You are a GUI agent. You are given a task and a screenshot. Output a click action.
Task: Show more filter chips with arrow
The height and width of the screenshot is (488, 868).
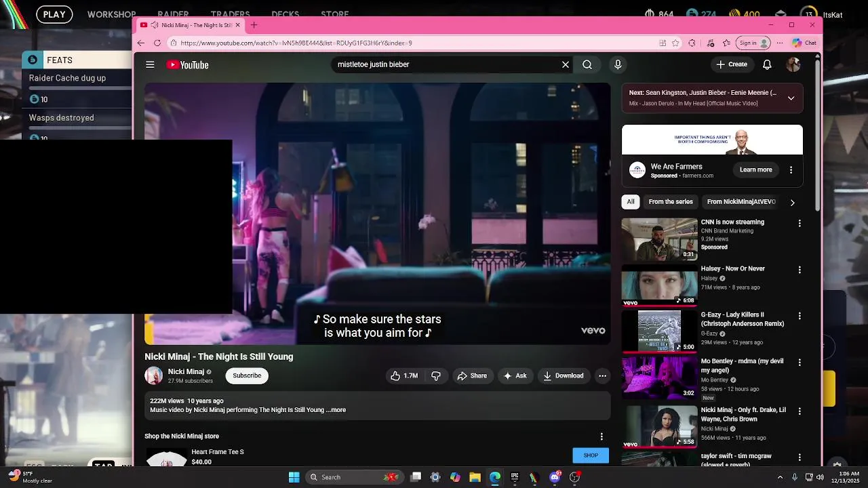tap(792, 202)
